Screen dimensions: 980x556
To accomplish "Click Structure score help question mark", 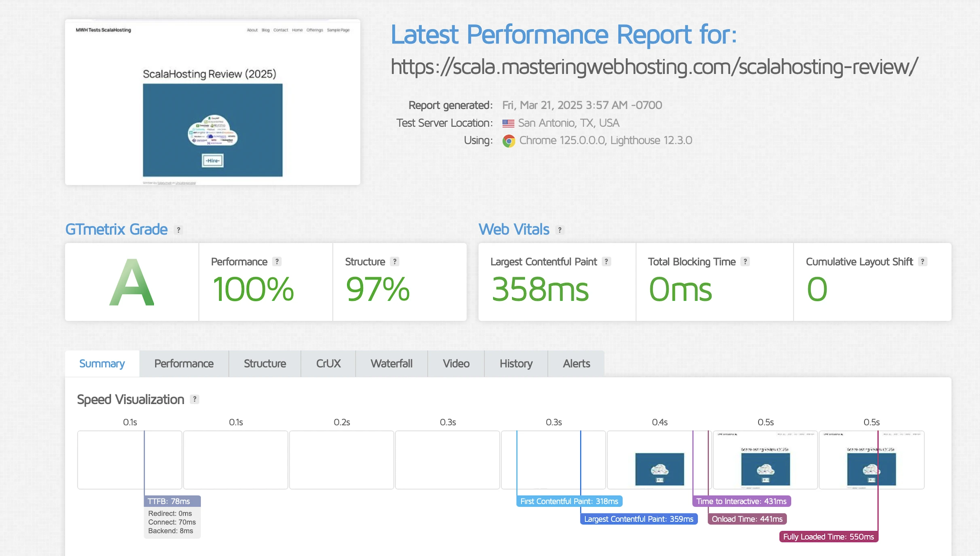I will [x=395, y=261].
